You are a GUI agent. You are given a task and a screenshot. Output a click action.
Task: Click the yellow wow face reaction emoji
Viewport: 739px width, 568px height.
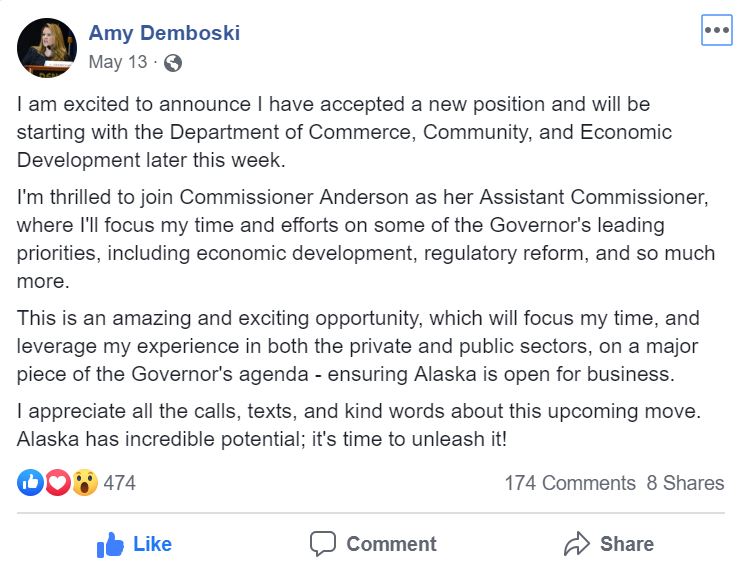click(x=85, y=483)
